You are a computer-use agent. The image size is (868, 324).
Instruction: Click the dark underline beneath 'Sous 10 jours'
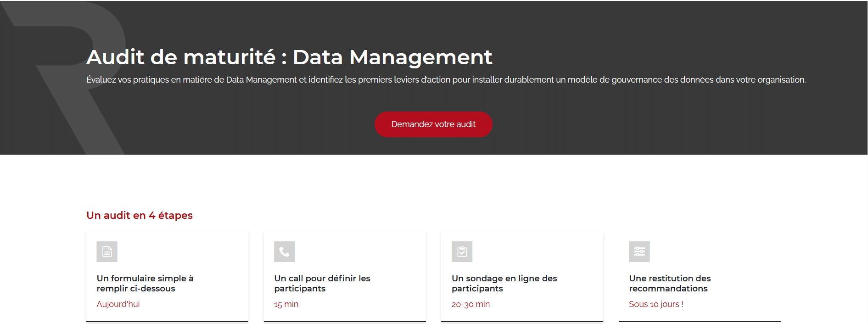click(x=700, y=321)
